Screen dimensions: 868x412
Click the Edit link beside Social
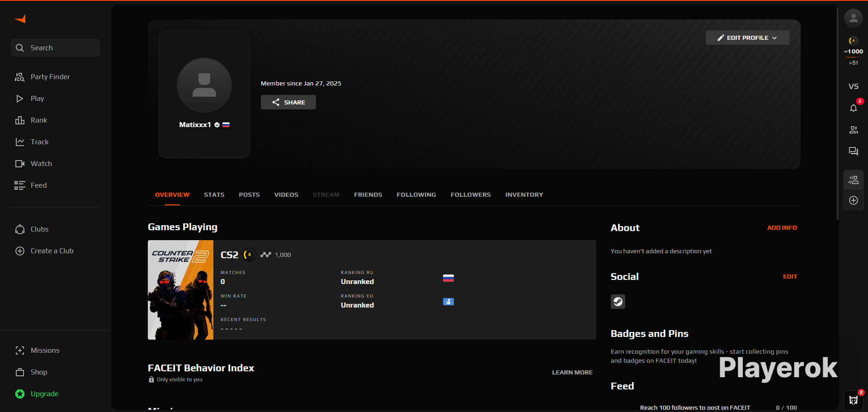click(x=789, y=277)
